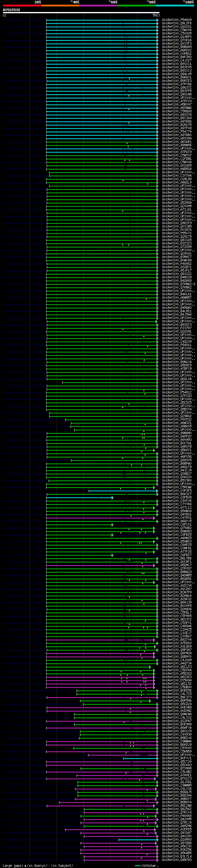Select the label UniRef100_P46462
Viewport: 197px width, 868px height.
tap(176, 264)
